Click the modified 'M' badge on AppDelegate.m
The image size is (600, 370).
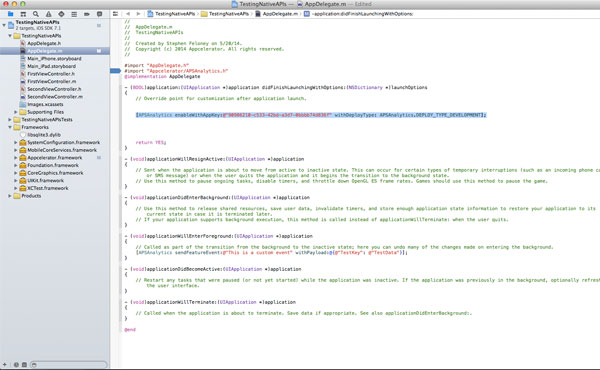(x=99, y=51)
